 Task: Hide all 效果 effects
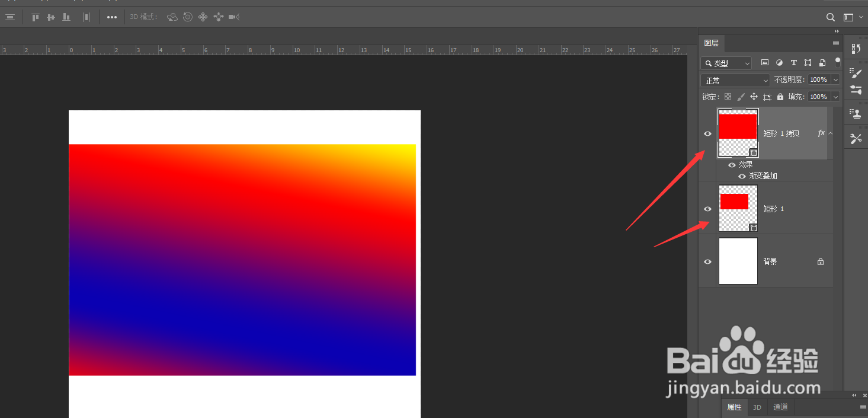[732, 165]
